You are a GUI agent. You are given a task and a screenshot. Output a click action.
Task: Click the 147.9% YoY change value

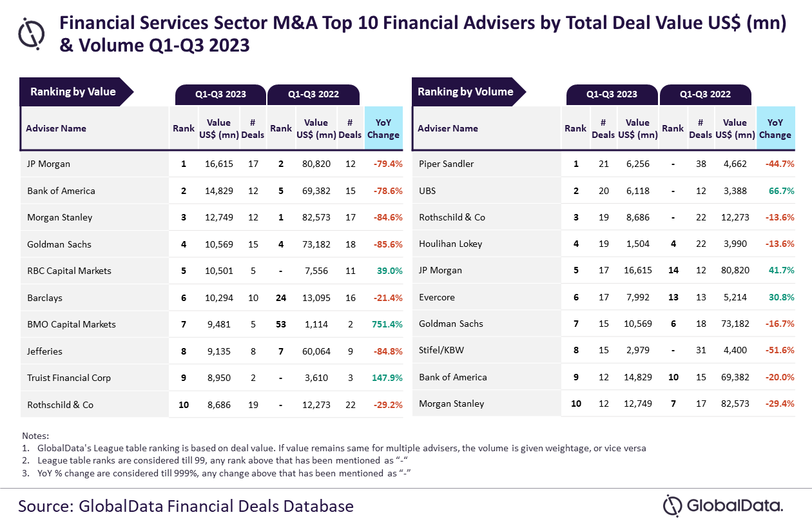[387, 378]
